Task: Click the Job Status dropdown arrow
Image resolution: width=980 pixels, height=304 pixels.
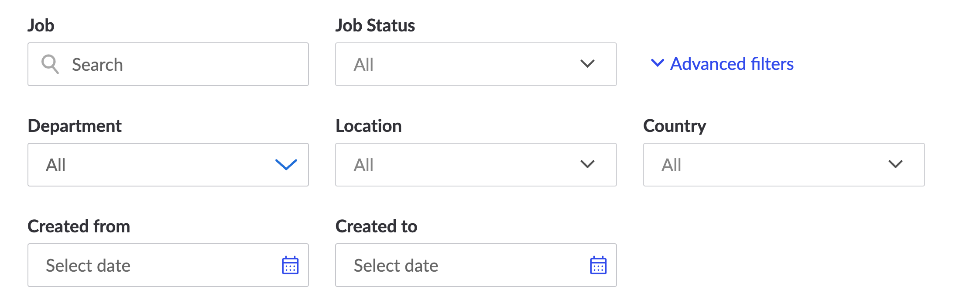Action: (x=587, y=64)
